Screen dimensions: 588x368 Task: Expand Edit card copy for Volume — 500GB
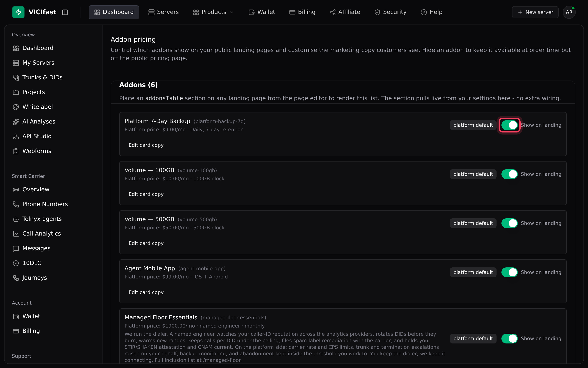coord(146,243)
